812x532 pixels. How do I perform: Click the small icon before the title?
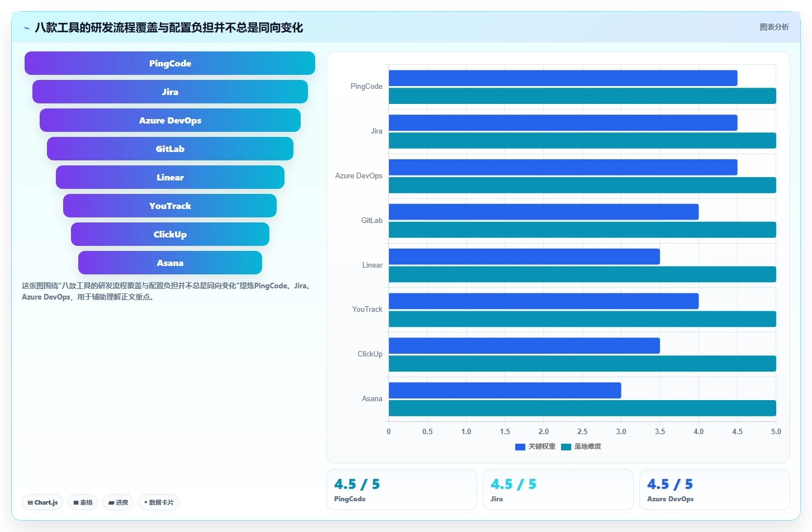26,28
